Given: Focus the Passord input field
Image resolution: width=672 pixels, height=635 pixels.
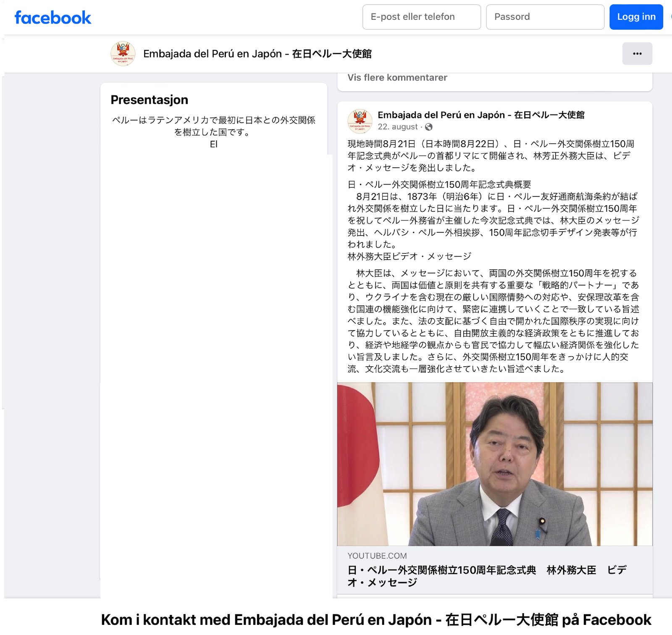Looking at the screenshot, I should pyautogui.click(x=545, y=17).
